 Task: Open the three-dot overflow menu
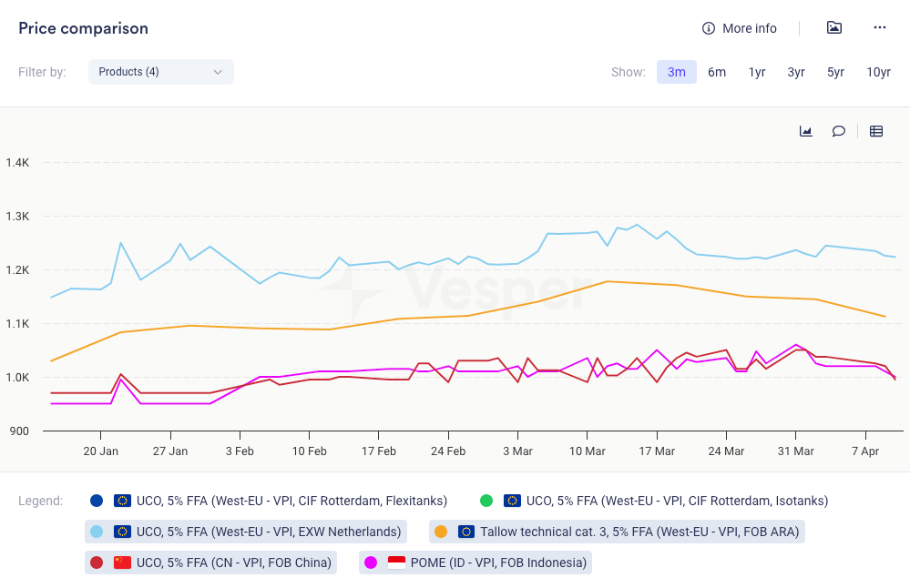[x=879, y=27]
